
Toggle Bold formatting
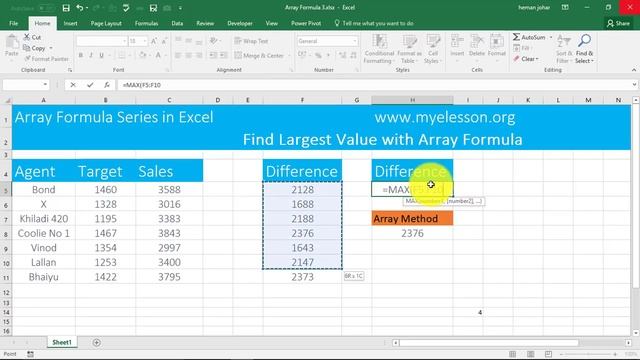pyautogui.click(x=81, y=55)
